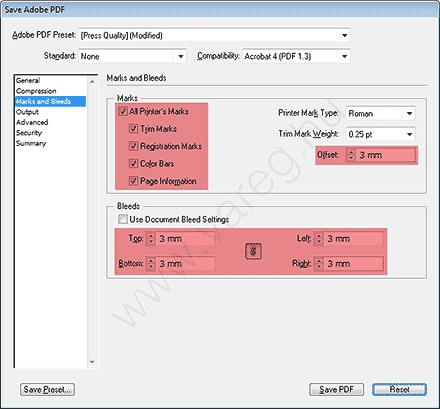Viewport: 440px width, 409px height.
Task: Click the Left bleed stepper arrows
Action: click(x=319, y=239)
